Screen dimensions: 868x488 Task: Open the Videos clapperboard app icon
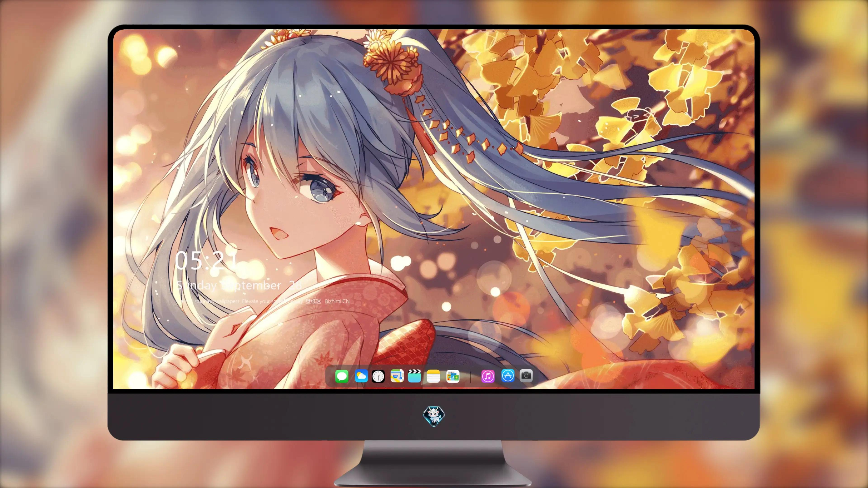[x=415, y=376]
